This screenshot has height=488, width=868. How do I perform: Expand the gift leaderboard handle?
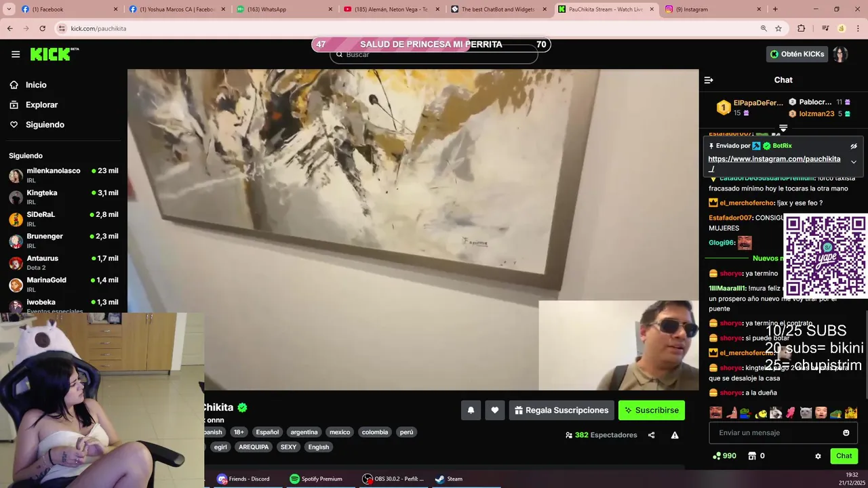[x=783, y=127]
